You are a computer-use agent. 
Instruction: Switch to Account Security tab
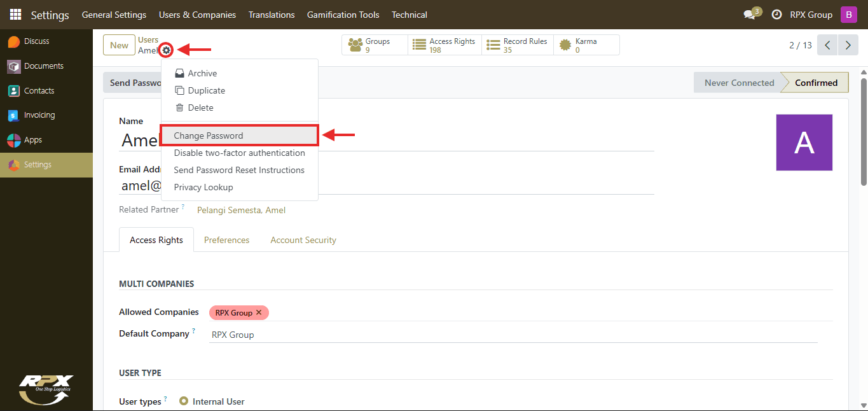tap(303, 240)
